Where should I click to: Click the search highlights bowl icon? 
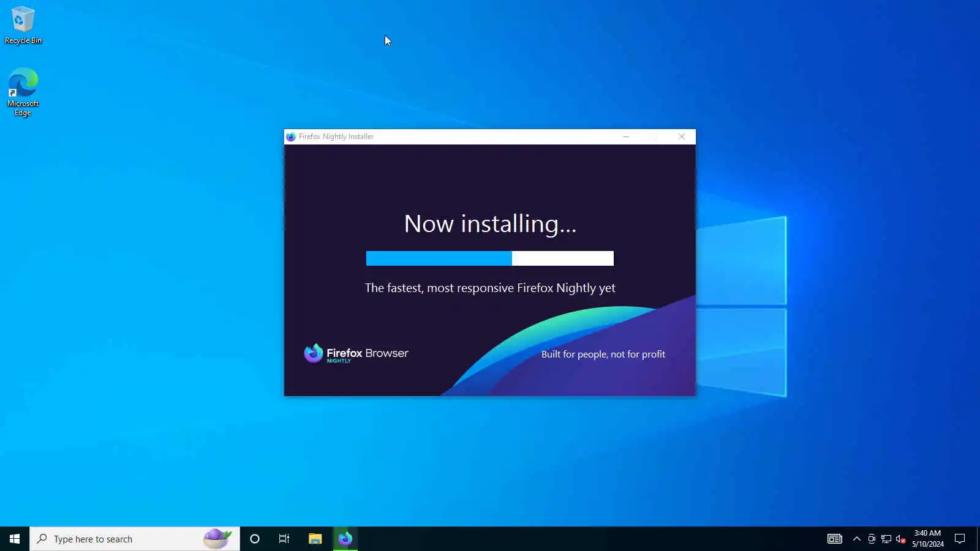click(x=217, y=539)
